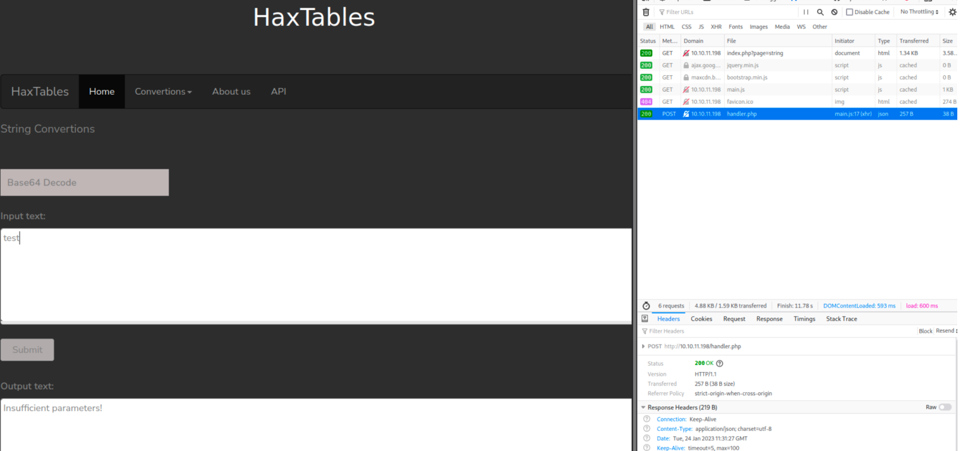Click the Base64 Decode button
Viewport: 980px width, 451px height.
[84, 183]
